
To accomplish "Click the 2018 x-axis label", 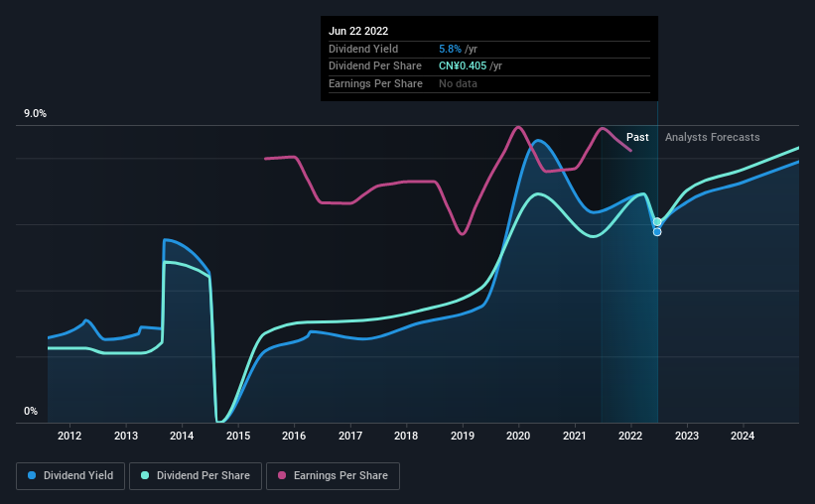I will (406, 436).
